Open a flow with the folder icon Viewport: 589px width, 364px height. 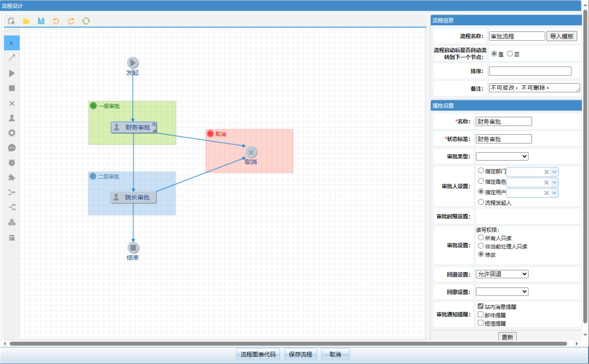[26, 21]
